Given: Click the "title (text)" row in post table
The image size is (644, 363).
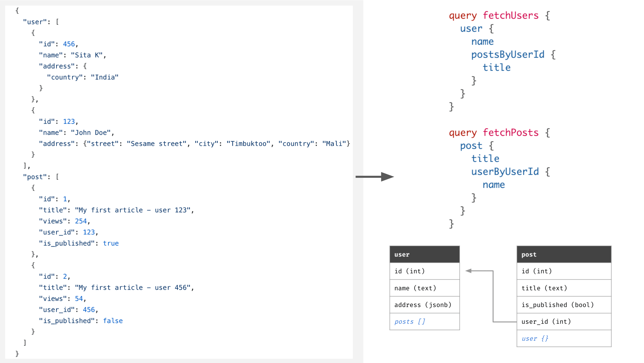Looking at the screenshot, I should coord(564,288).
